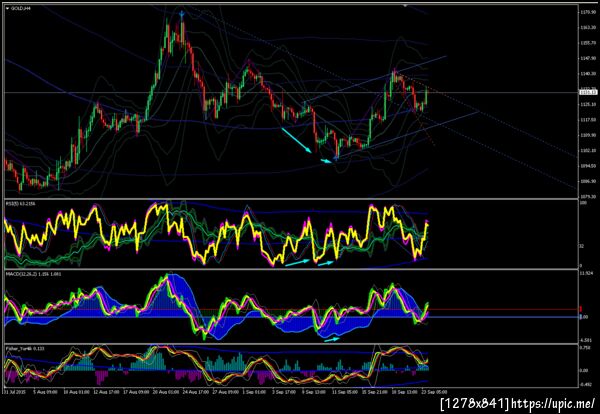
Task: Click the 3 Sep 17:00 time label
Action: pos(285,392)
